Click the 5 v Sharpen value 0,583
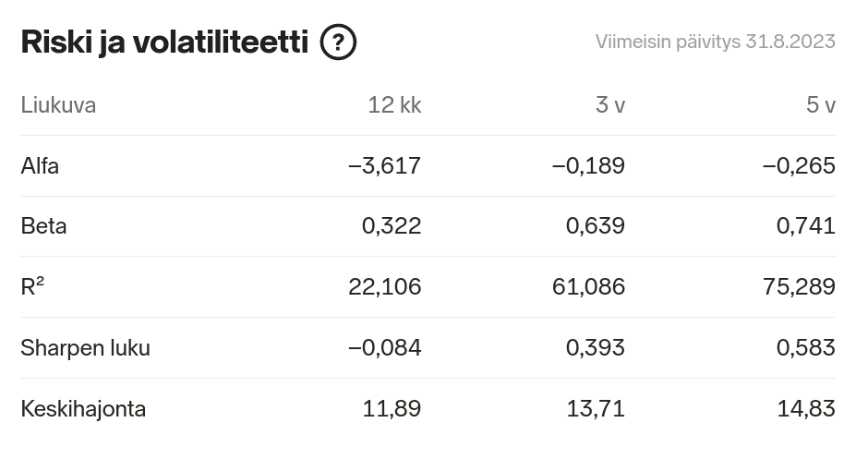This screenshot has height=471, width=868. [806, 348]
